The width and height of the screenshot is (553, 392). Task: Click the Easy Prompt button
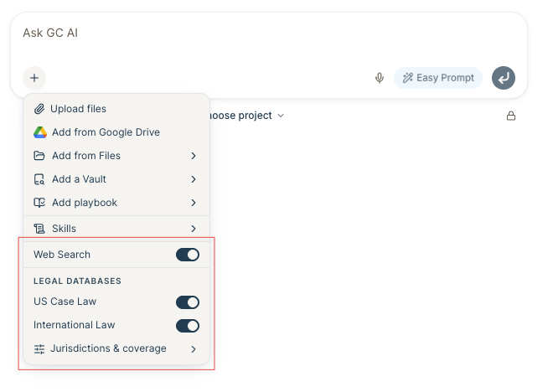(x=438, y=78)
